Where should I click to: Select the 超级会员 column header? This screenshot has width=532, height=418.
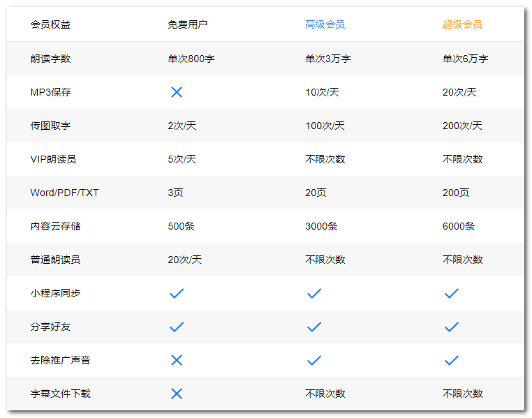[462, 24]
